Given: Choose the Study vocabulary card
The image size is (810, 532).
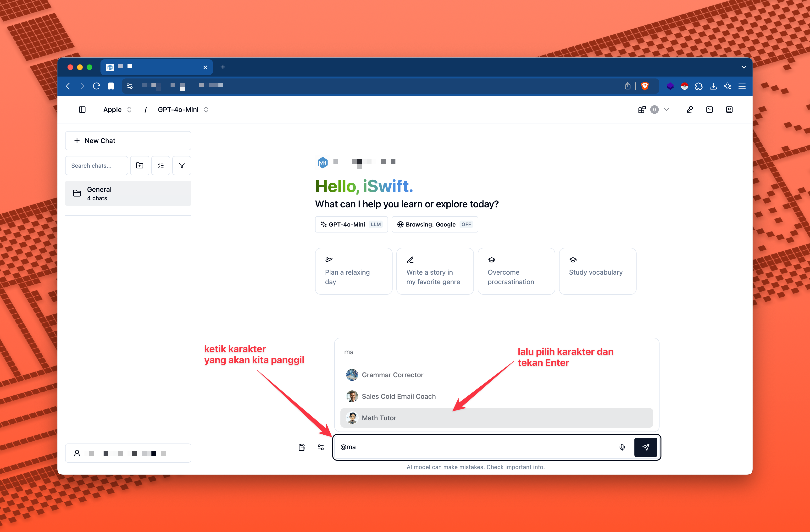Looking at the screenshot, I should point(598,271).
